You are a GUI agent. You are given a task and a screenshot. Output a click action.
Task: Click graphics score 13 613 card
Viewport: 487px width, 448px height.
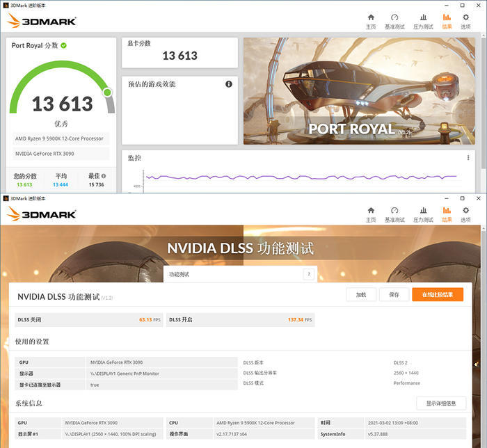pos(179,53)
